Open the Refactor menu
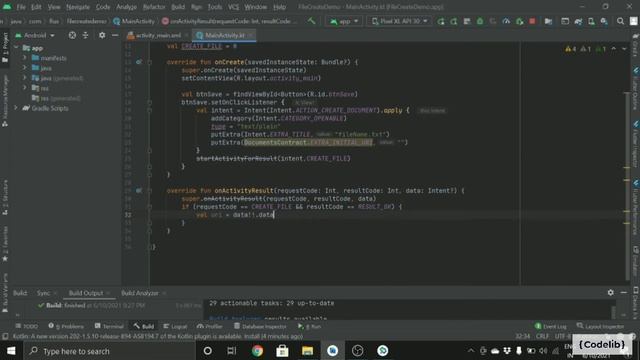Viewport: 640px width, 360px height. click(x=154, y=7)
